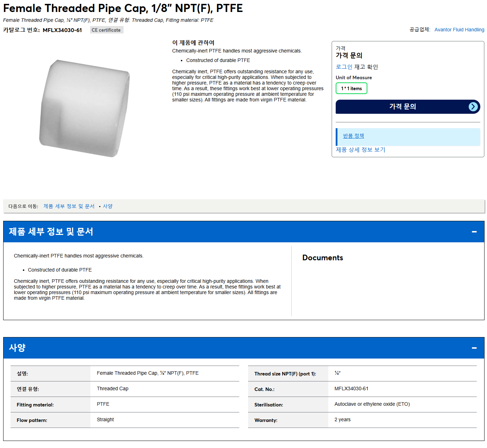Screen dimensions: 487x448
Task: Click the 로그인 link
Action: coord(344,67)
